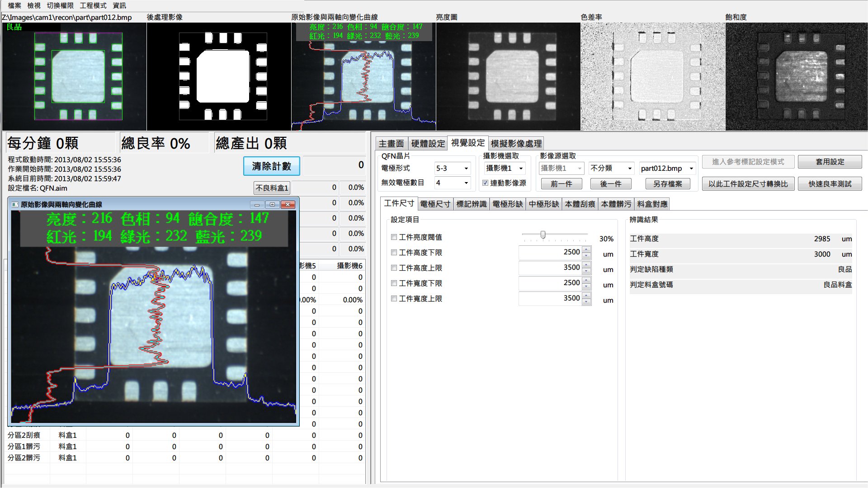This screenshot has width=868, height=488.
Task: Open the 工程模式 menu
Action: [93, 5]
